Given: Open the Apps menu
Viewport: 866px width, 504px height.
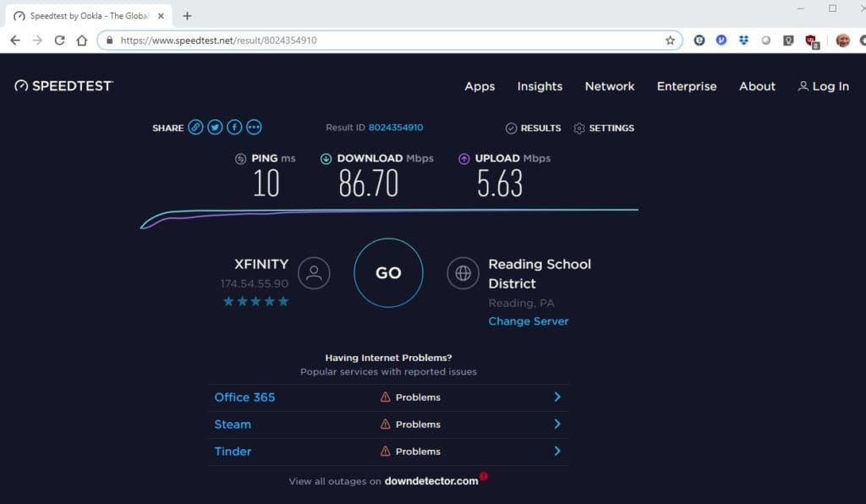Looking at the screenshot, I should [480, 86].
